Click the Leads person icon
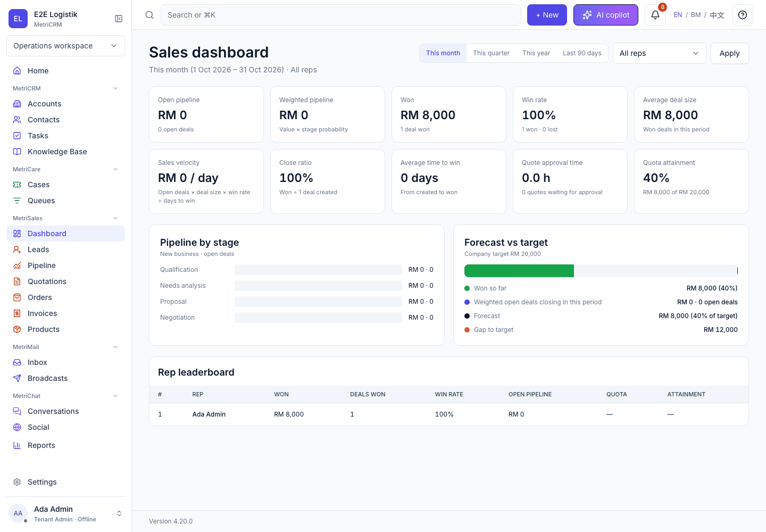The width and height of the screenshot is (766, 532). tap(17, 250)
